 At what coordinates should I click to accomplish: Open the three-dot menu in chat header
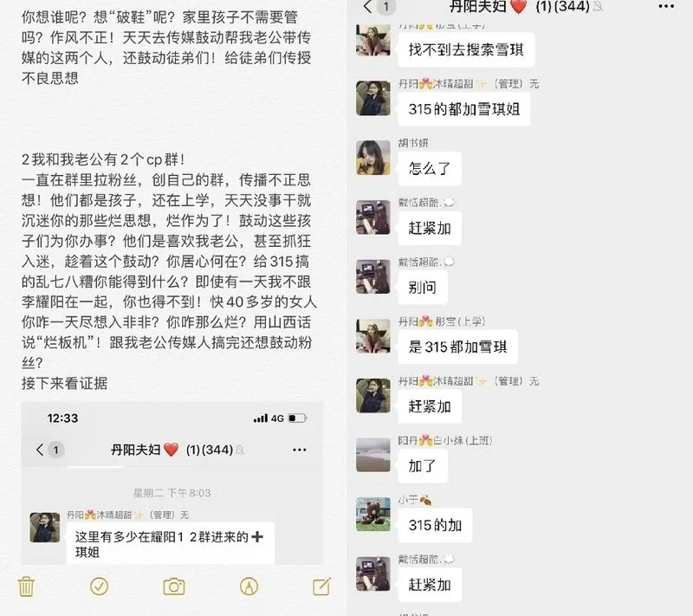(x=666, y=6)
